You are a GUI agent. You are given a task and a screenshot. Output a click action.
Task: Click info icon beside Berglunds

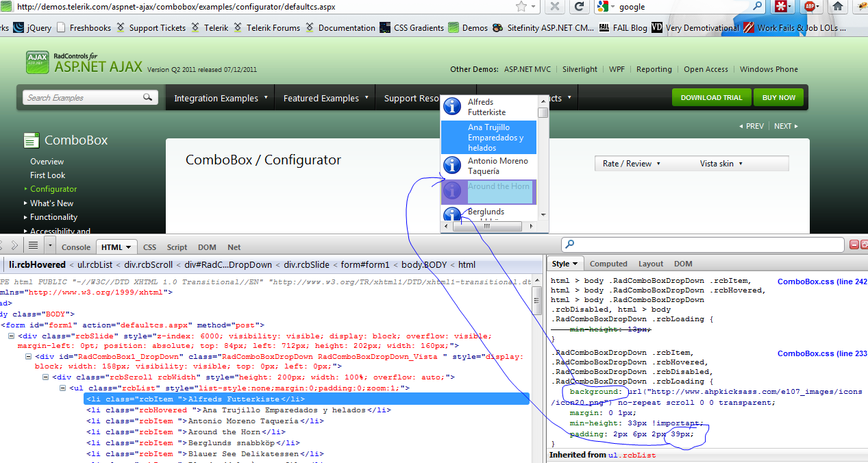coord(452,214)
